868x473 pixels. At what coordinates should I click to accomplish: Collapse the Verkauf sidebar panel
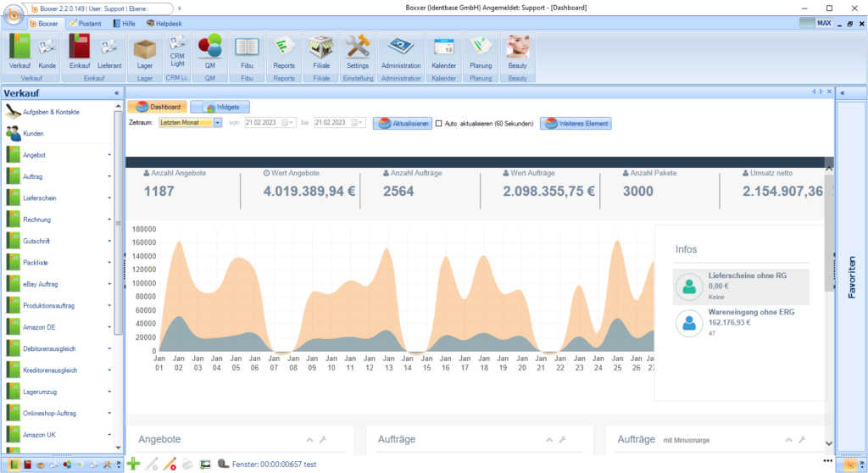pos(117,93)
